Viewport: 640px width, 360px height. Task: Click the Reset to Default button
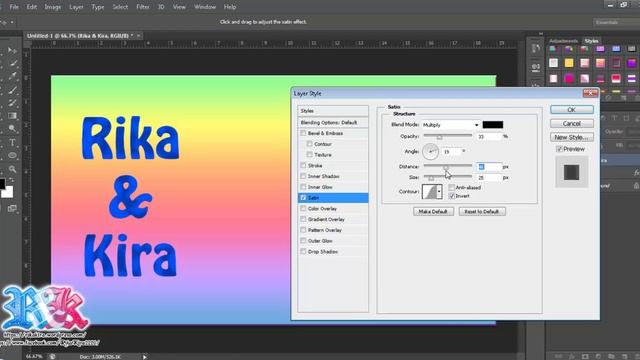pos(482,211)
